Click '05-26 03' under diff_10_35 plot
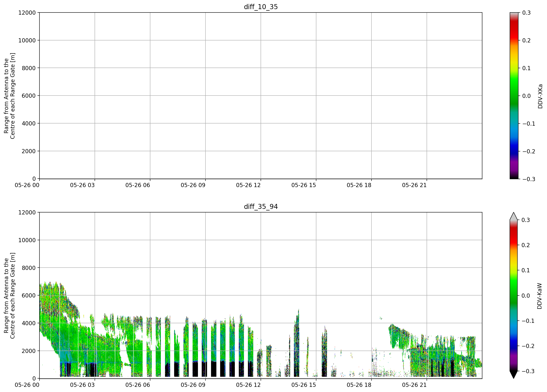 (x=83, y=185)
